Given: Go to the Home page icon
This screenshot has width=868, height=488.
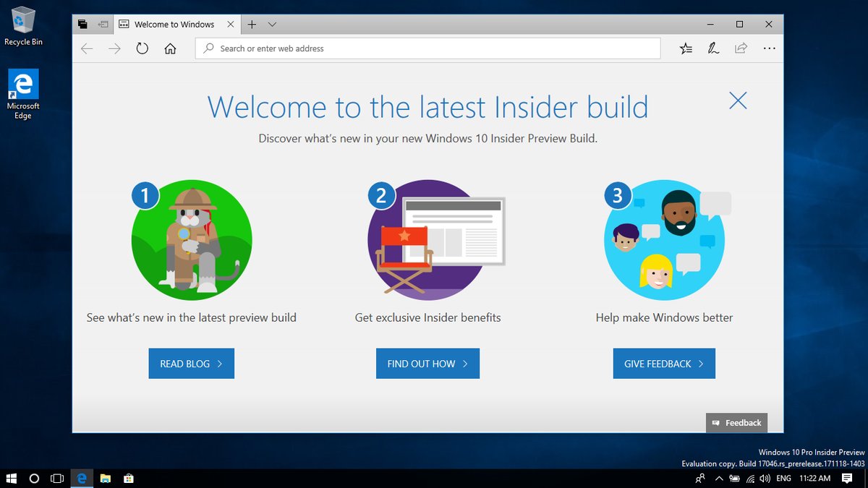Looking at the screenshot, I should (170, 48).
